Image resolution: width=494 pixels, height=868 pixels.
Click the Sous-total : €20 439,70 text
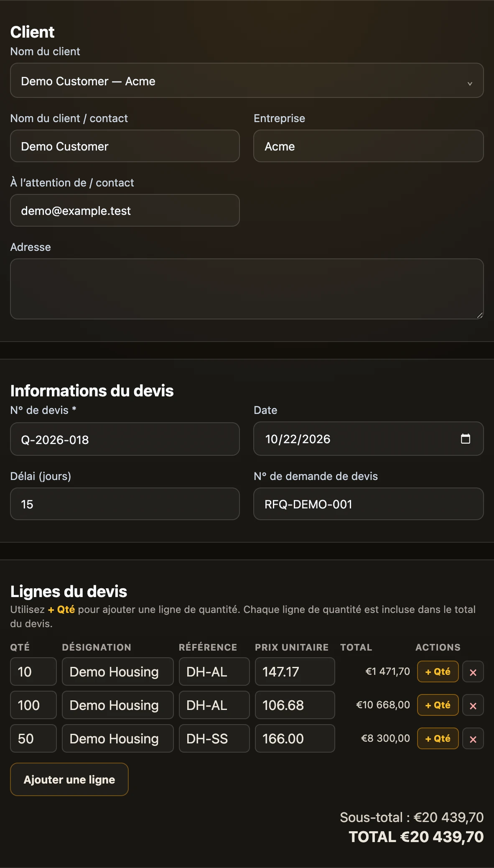(x=412, y=817)
